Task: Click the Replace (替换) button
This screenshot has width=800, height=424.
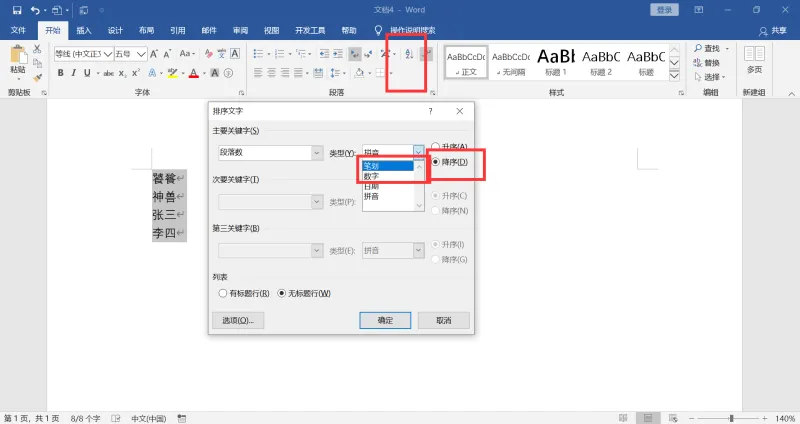Action: coord(706,63)
